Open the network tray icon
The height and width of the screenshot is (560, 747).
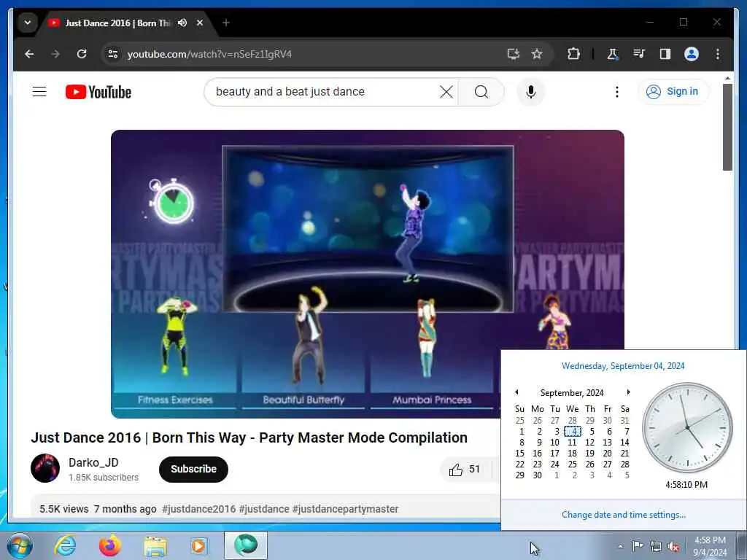coord(656,546)
